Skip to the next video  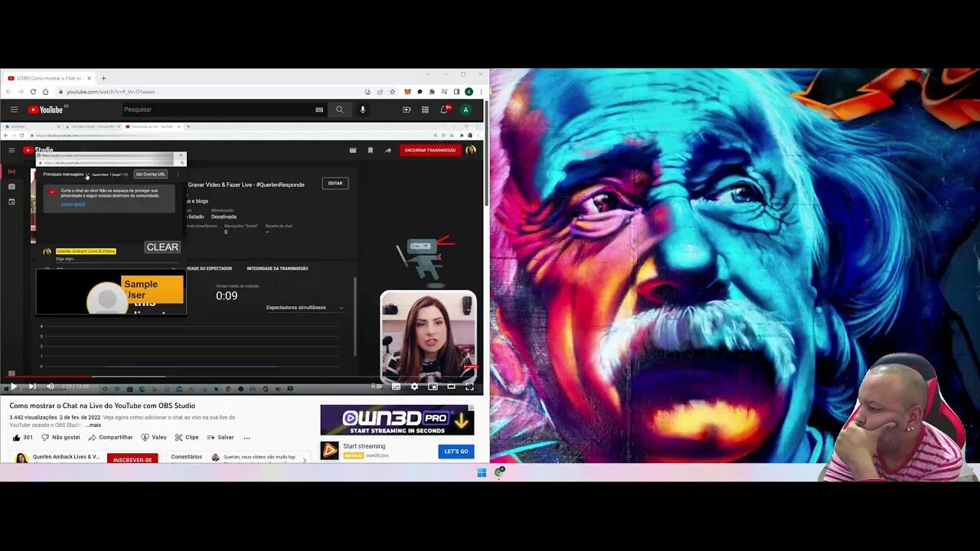pyautogui.click(x=32, y=386)
